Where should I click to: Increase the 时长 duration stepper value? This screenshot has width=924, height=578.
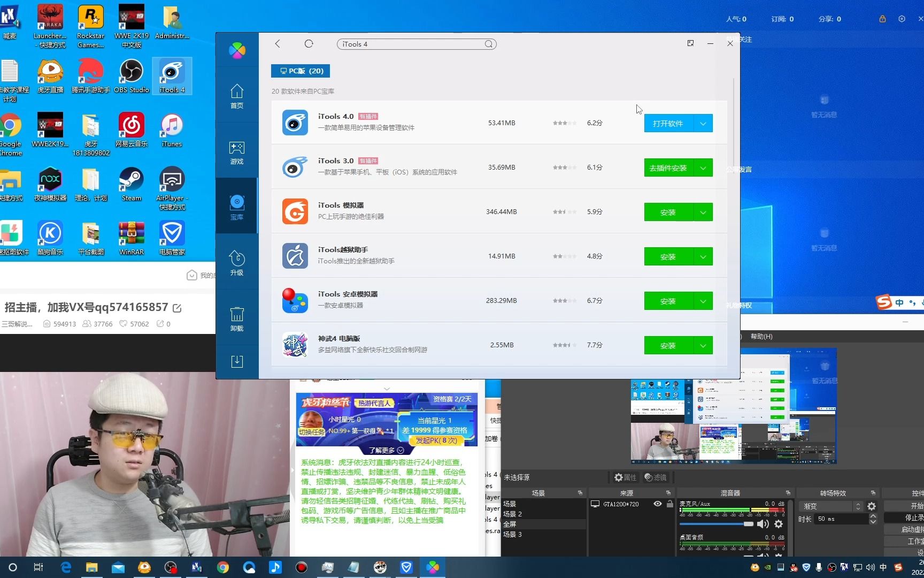(873, 516)
